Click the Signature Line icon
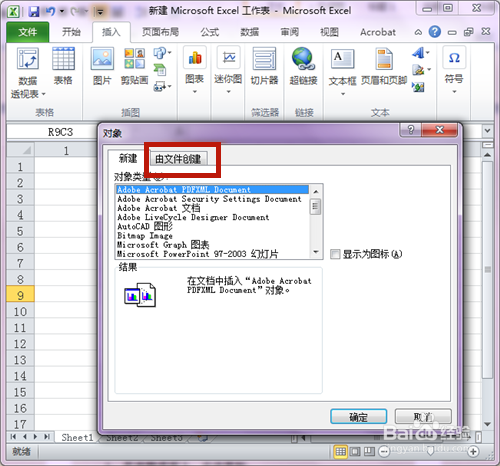This screenshot has width=500, height=466. pyautogui.click(x=418, y=70)
